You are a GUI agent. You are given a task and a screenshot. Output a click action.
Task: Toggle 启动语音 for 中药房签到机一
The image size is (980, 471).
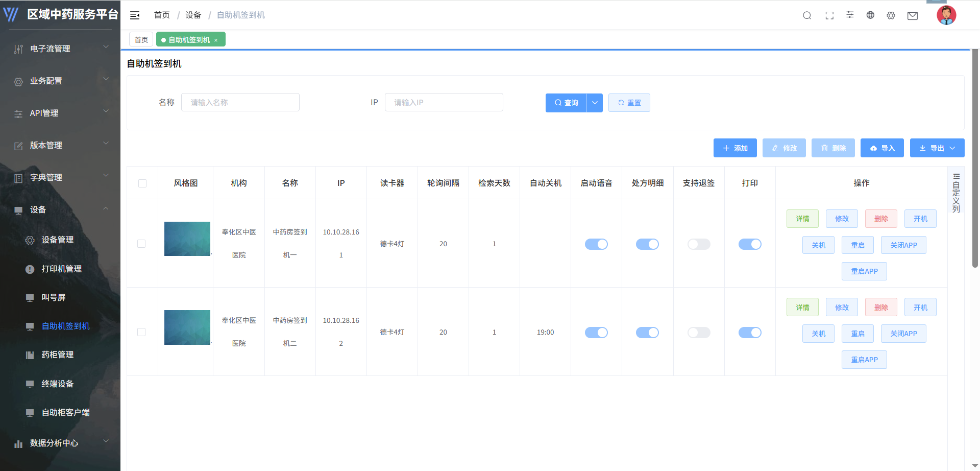[596, 244]
